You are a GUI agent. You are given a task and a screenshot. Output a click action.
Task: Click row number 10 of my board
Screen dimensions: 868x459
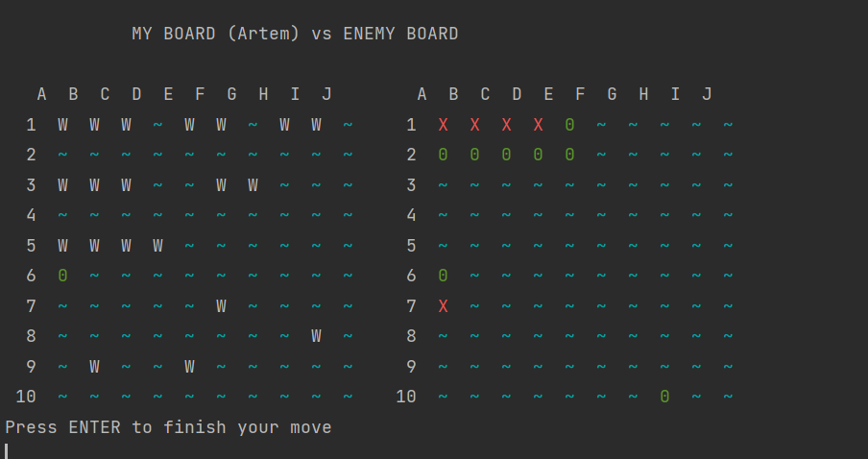[x=26, y=397]
